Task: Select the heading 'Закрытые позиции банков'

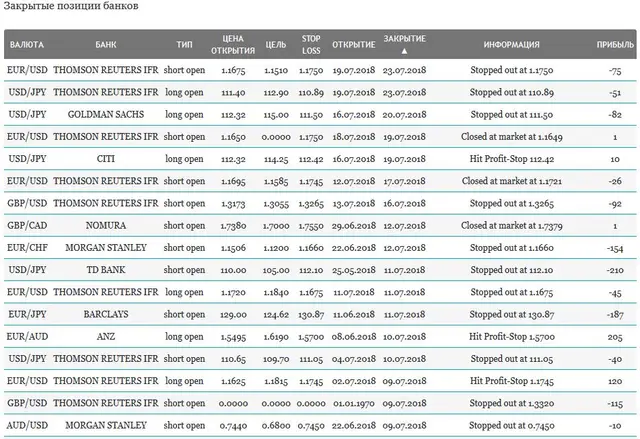Action: pyautogui.click(x=71, y=6)
